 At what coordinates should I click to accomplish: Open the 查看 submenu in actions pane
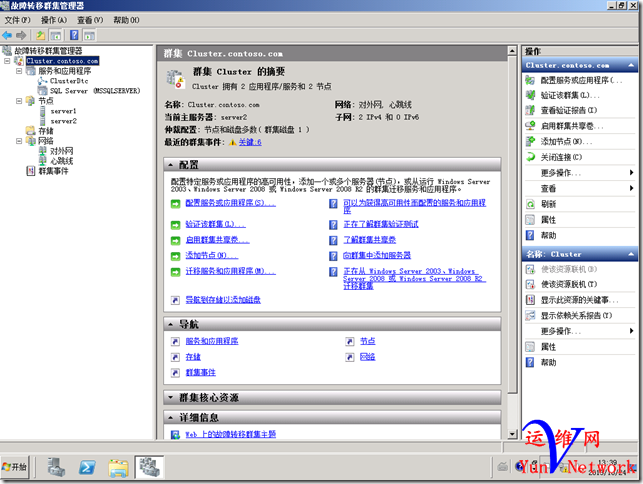(x=580, y=189)
